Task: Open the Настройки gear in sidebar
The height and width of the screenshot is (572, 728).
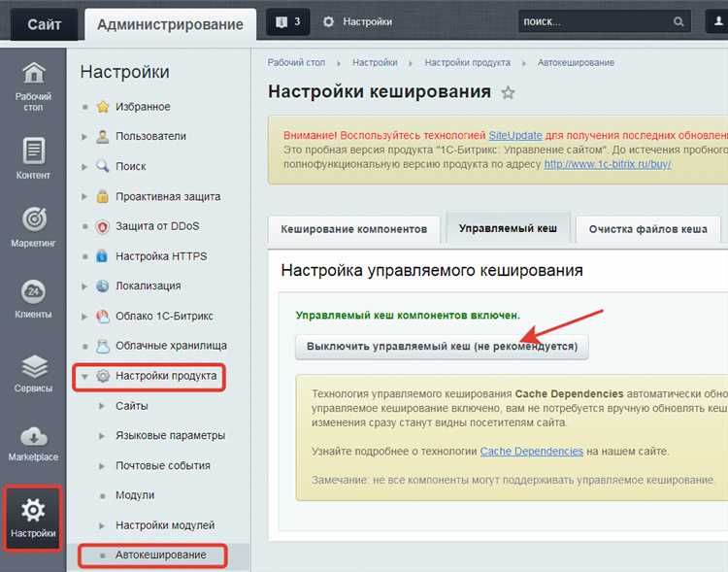Action: pos(33,510)
